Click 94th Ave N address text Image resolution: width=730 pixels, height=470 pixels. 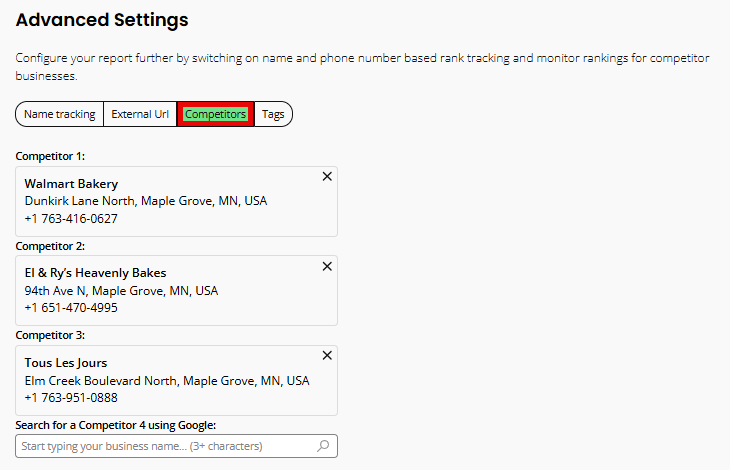(x=121, y=291)
